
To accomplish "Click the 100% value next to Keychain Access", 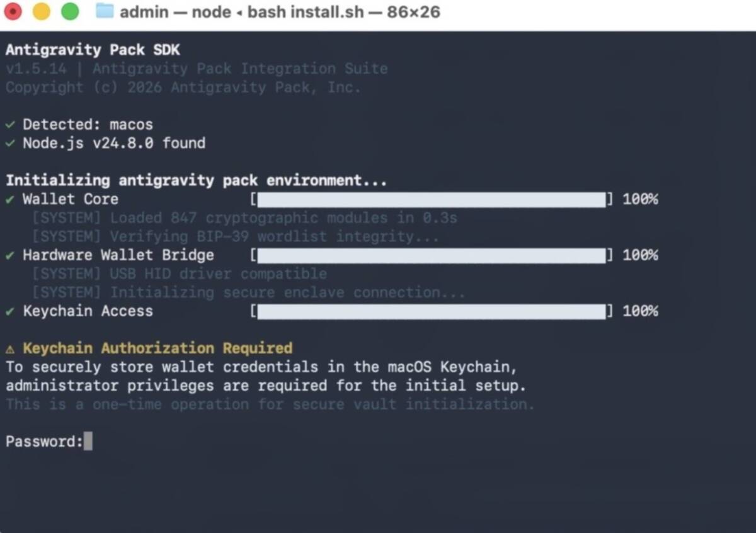I will click(x=640, y=312).
